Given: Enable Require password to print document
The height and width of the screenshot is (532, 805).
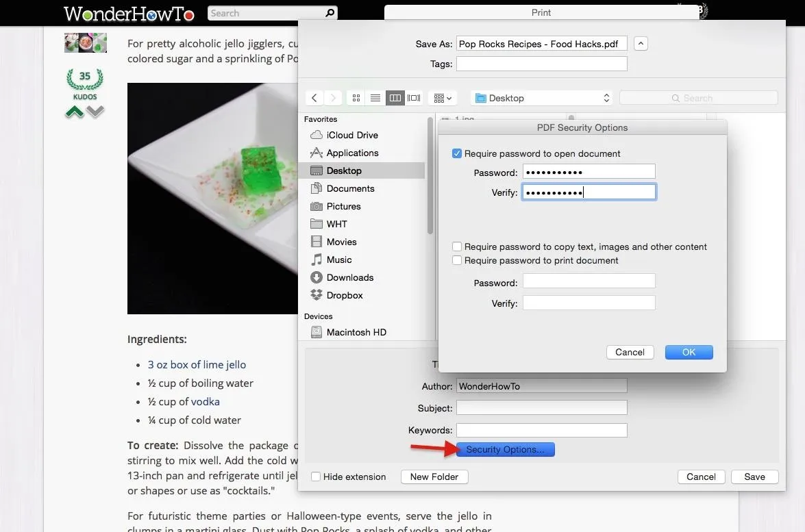Looking at the screenshot, I should (x=457, y=260).
